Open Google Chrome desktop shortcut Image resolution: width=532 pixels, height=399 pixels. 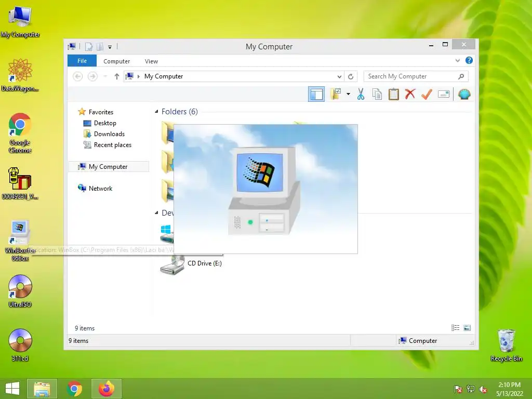pyautogui.click(x=20, y=133)
